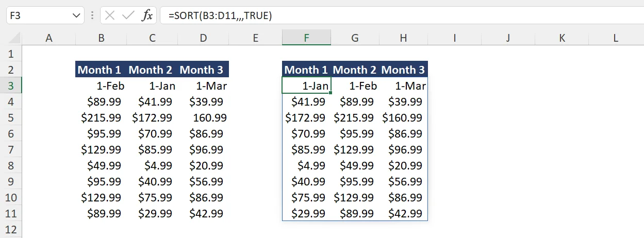Click the Cancel (X) icon in formula bar
Screen dimensions: 644x238
pos(109,15)
